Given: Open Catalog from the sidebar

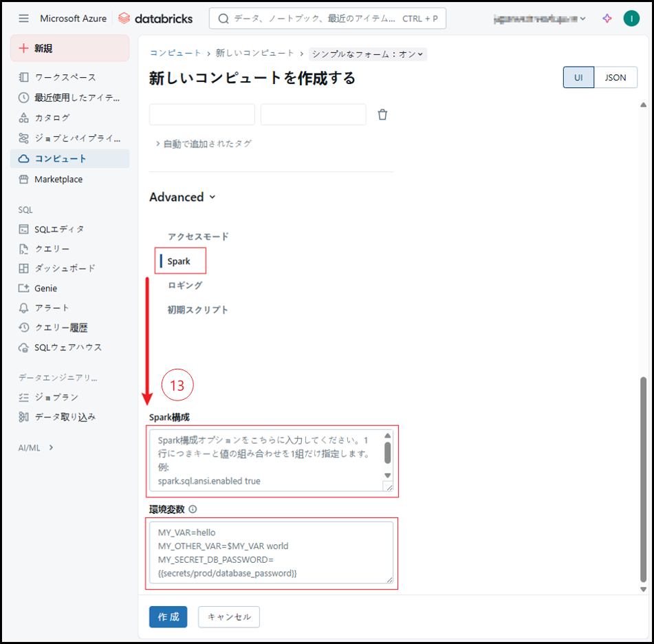Looking at the screenshot, I should tap(52, 118).
